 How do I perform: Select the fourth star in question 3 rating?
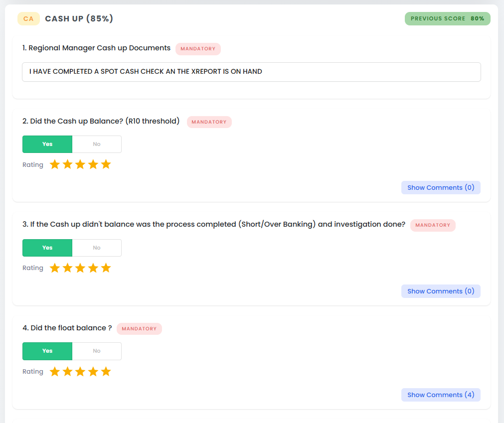pos(93,268)
